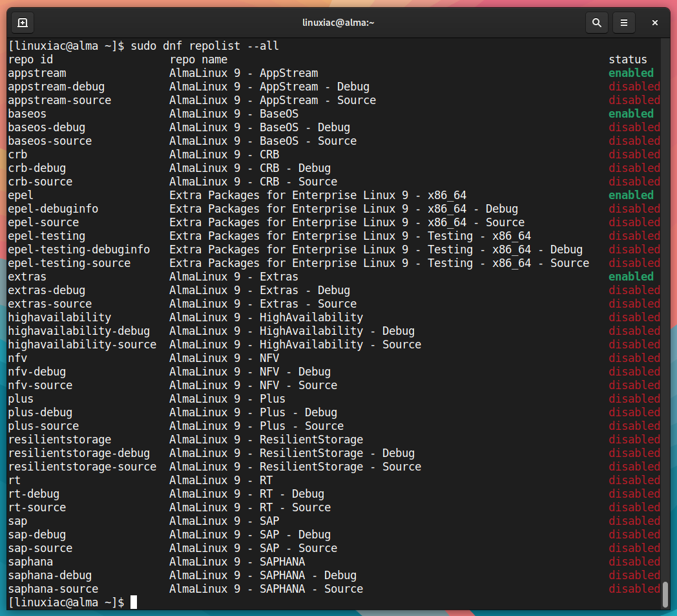677x616 pixels.
Task: Click the enabled status of epel
Action: pos(630,195)
